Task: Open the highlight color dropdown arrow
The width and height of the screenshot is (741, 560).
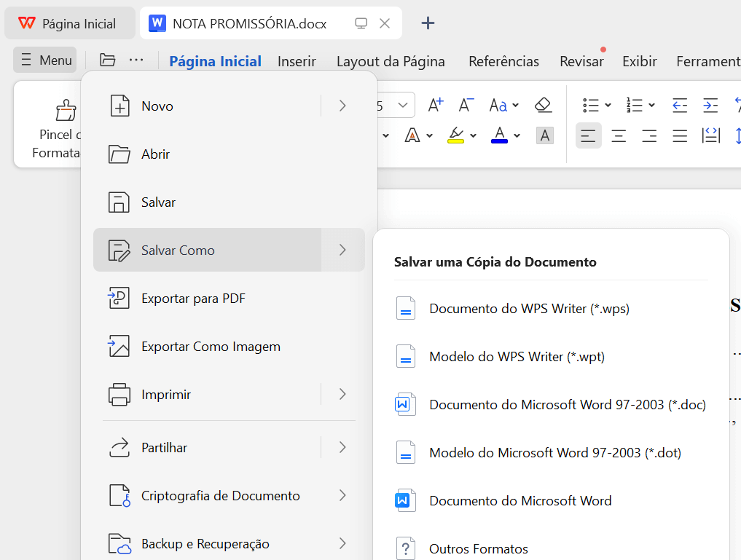Action: coord(473,136)
